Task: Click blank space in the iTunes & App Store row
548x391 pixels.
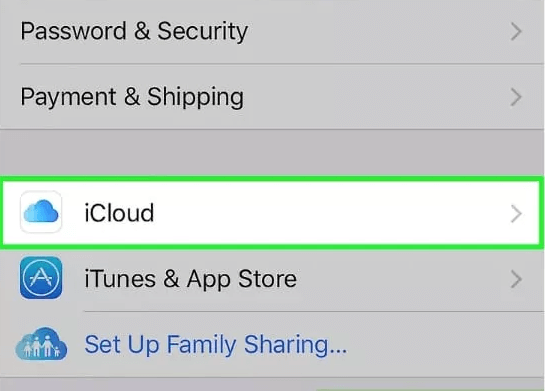Action: (x=402, y=279)
